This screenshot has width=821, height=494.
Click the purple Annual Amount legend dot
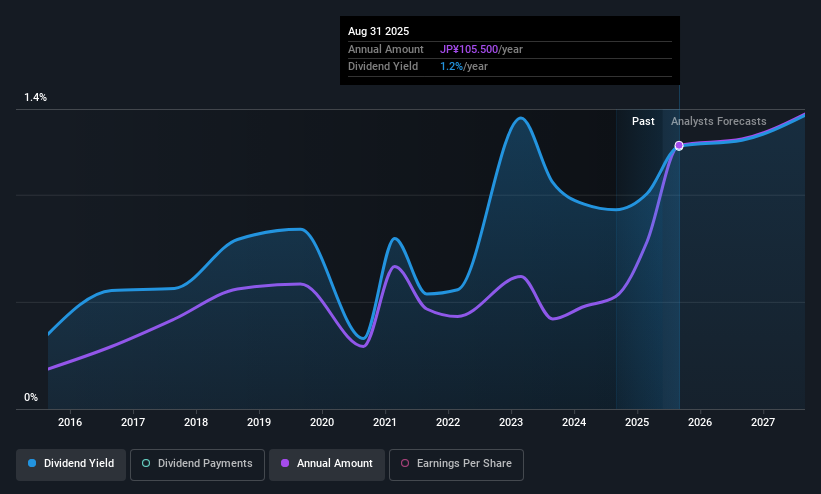pos(285,463)
